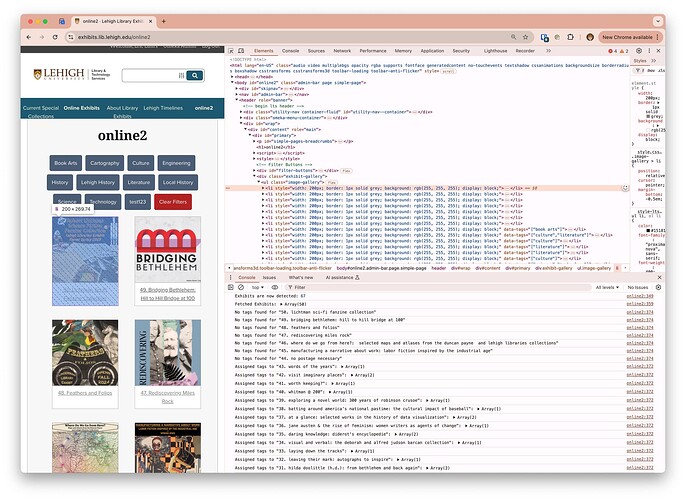Screen dimensions: 686x500
Task: Filter exhibits by Engineering
Action: [176, 163]
